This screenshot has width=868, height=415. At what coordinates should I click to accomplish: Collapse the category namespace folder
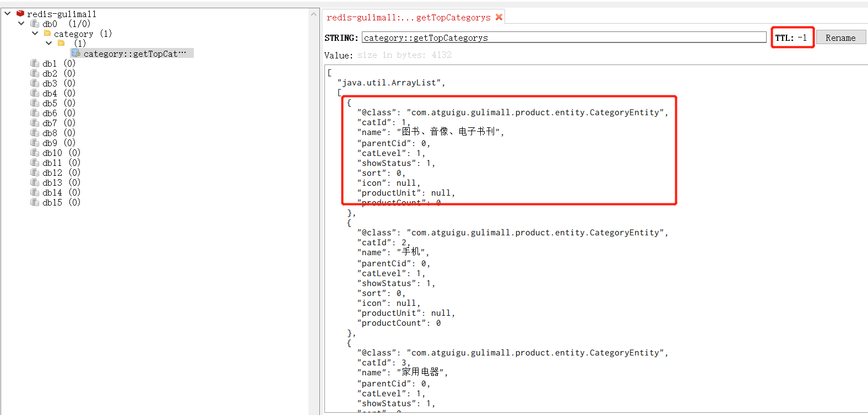(35, 33)
